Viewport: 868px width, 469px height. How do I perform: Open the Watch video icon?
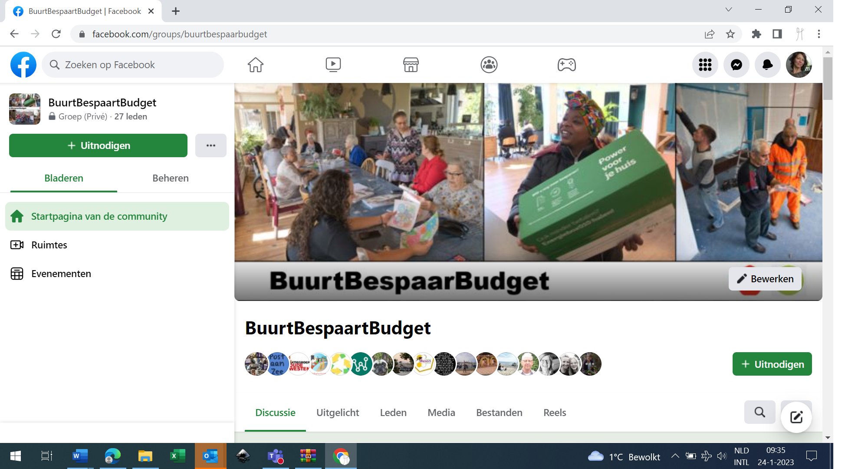[333, 65]
